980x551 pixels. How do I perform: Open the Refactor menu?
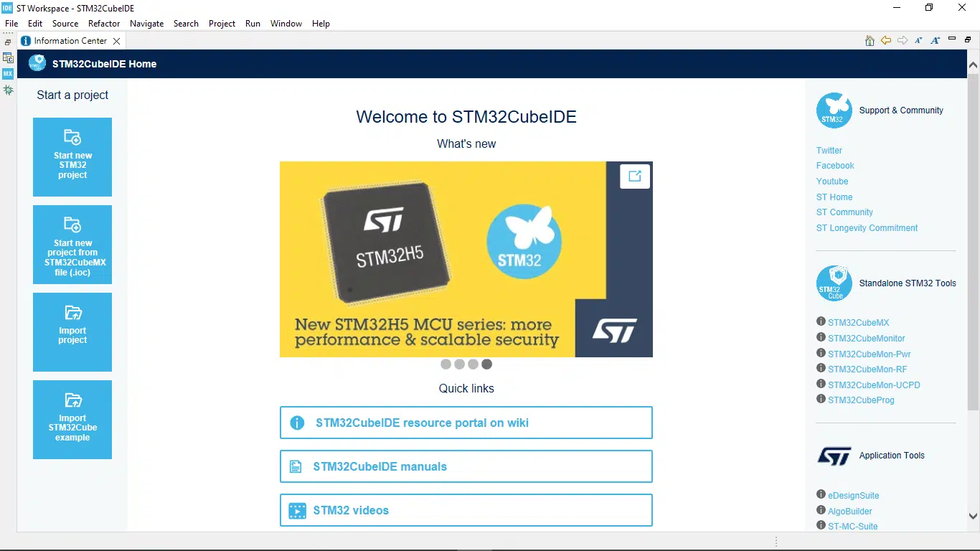coord(104,24)
